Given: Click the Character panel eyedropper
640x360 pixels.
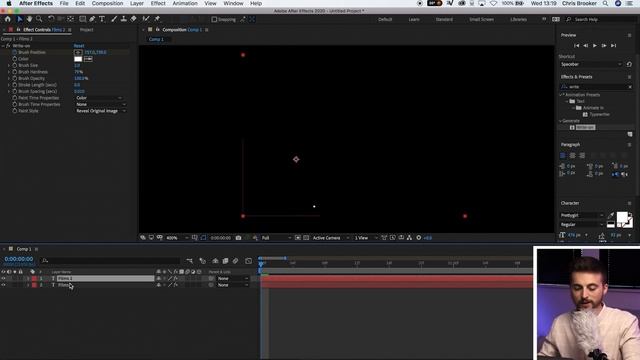Looking at the screenshot, I should coord(611,215).
